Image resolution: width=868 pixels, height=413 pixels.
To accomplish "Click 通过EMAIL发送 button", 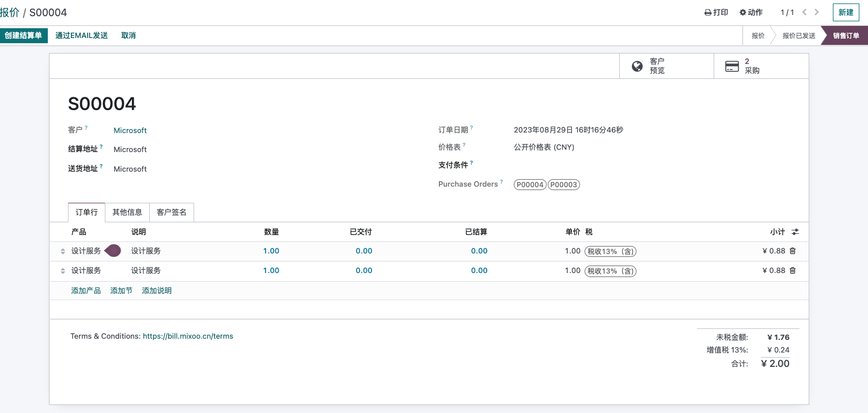I will pyautogui.click(x=81, y=36).
